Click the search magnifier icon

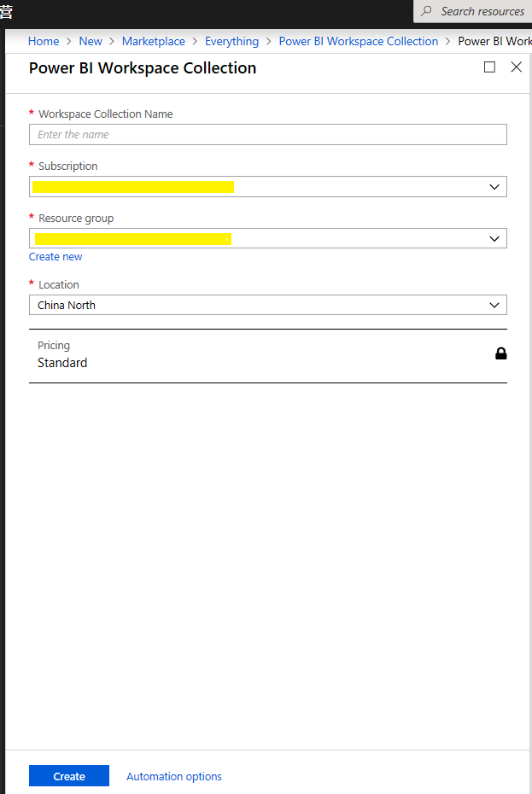coord(428,11)
